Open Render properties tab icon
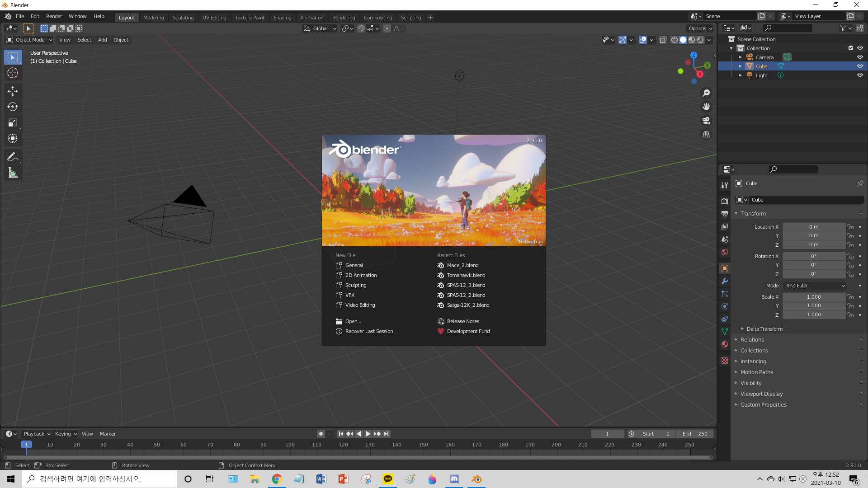The height and width of the screenshot is (488, 868). pyautogui.click(x=725, y=201)
